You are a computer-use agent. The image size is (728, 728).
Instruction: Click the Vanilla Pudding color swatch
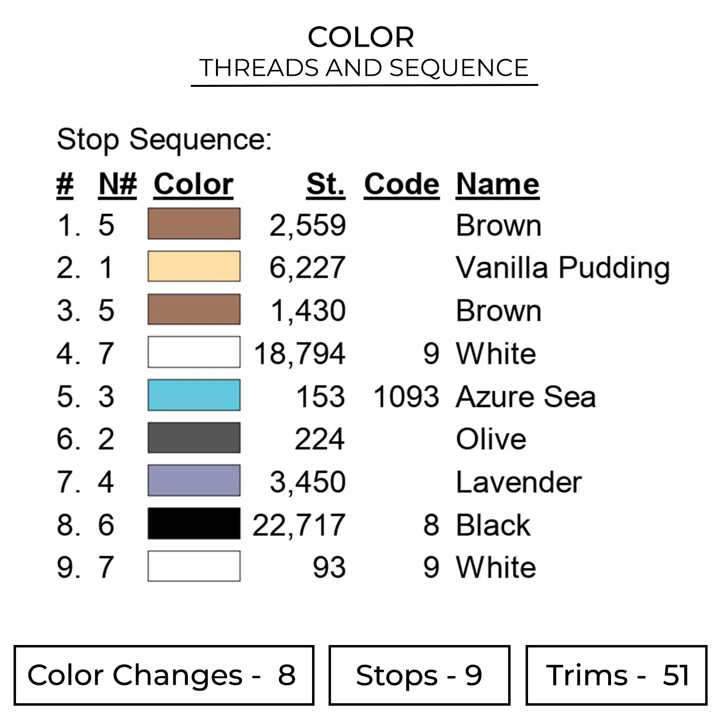pyautogui.click(x=194, y=266)
